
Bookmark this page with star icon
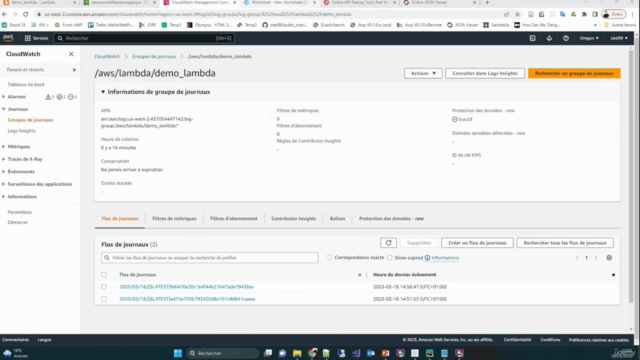517,14
